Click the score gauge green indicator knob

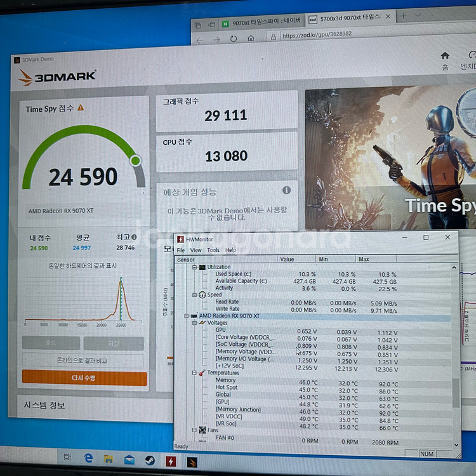pyautogui.click(x=136, y=161)
